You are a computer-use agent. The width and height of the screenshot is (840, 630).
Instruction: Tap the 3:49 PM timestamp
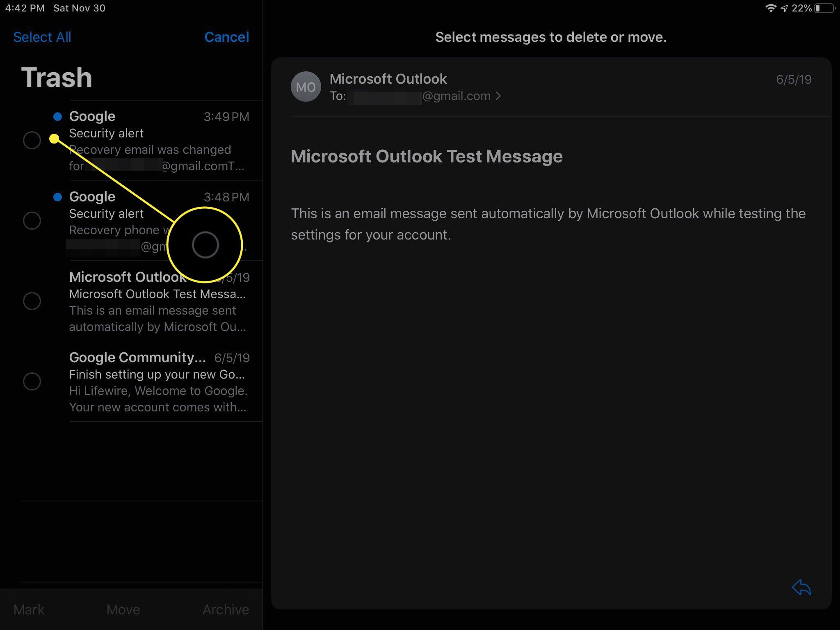click(x=226, y=117)
